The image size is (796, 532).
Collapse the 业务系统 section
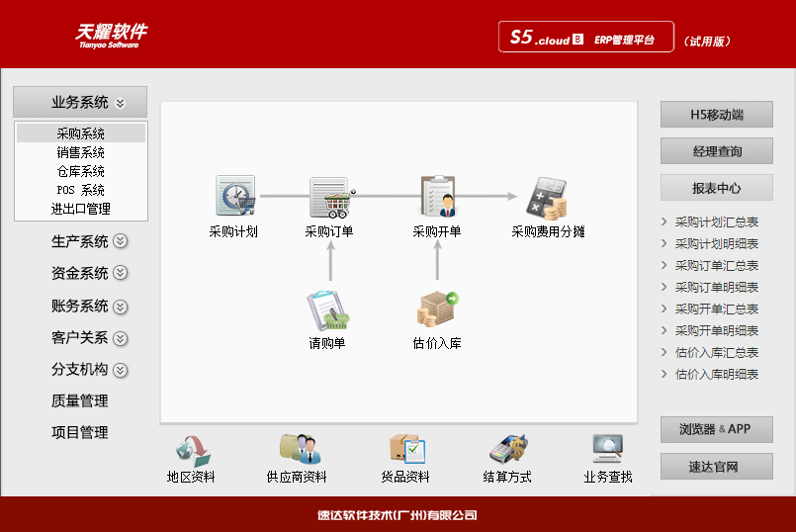[80, 102]
